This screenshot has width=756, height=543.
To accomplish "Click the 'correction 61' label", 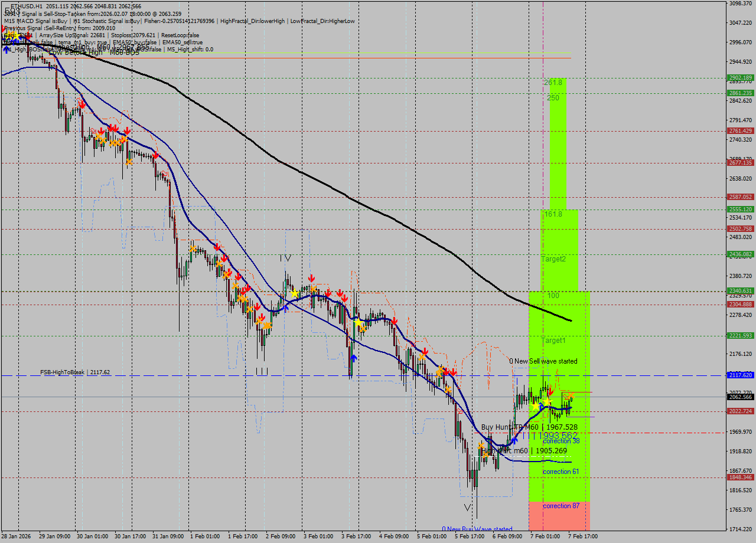I will click(561, 472).
